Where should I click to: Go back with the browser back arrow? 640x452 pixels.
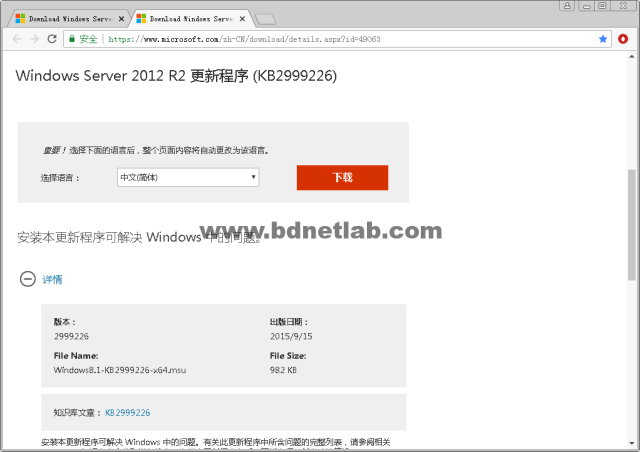click(x=17, y=39)
